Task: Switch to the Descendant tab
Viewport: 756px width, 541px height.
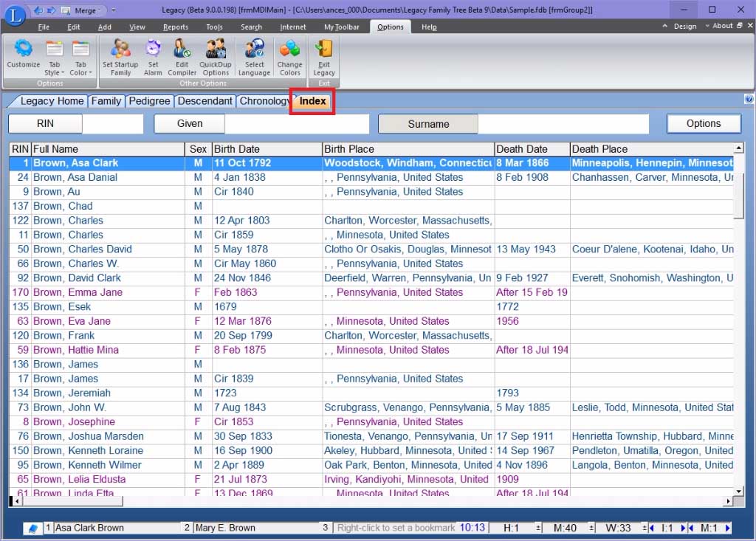Action: 205,101
